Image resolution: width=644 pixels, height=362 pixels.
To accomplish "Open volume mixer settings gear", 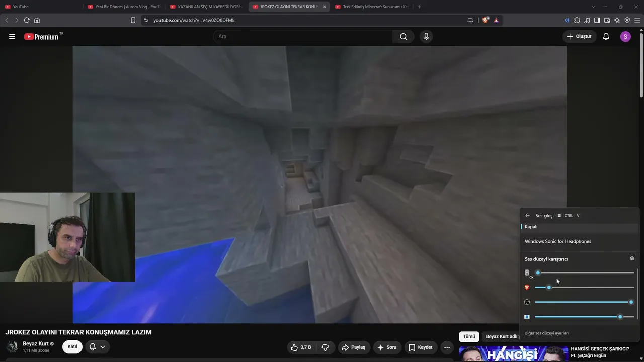I will click(632, 258).
